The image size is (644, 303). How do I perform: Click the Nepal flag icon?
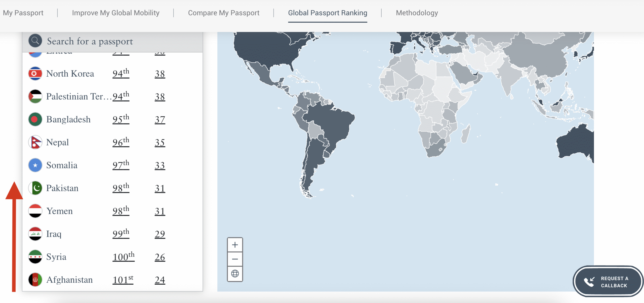pyautogui.click(x=35, y=142)
